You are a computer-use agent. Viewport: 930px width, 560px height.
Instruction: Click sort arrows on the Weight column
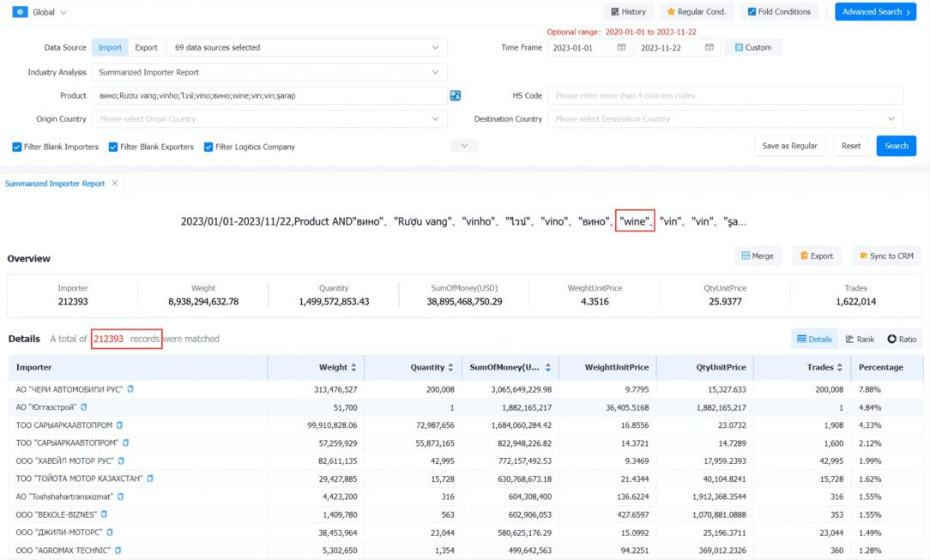pos(353,367)
